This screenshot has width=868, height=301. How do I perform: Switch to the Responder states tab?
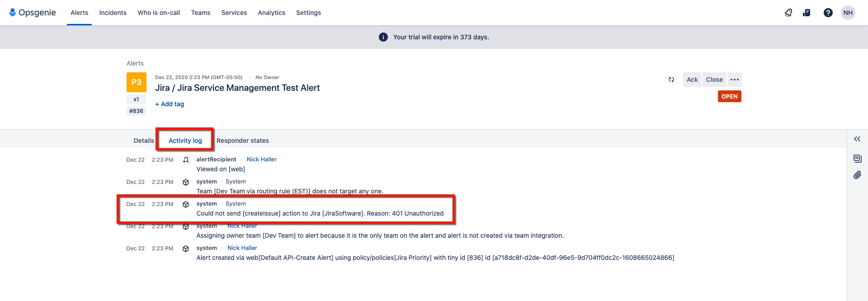[x=243, y=141]
